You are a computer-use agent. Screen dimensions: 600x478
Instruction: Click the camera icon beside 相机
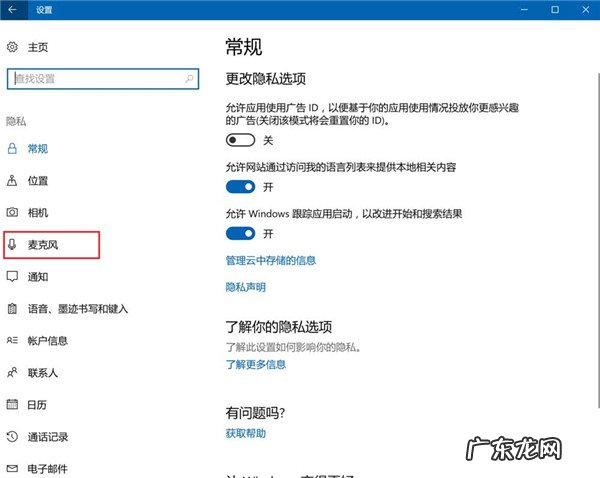(12, 212)
